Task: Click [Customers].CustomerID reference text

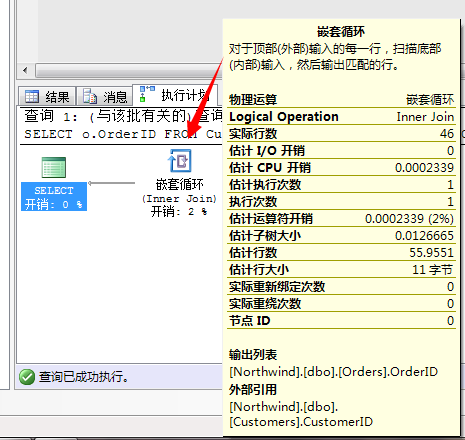Action: (x=301, y=422)
